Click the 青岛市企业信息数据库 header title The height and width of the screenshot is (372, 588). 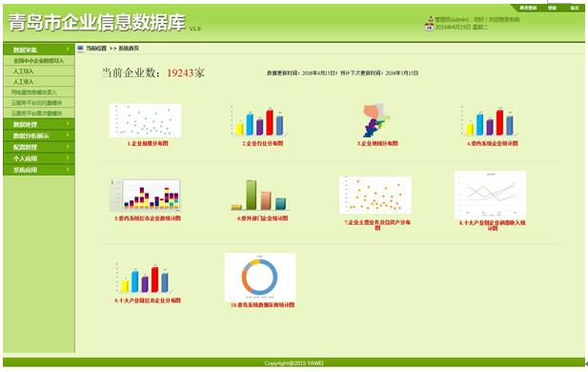tap(97, 23)
